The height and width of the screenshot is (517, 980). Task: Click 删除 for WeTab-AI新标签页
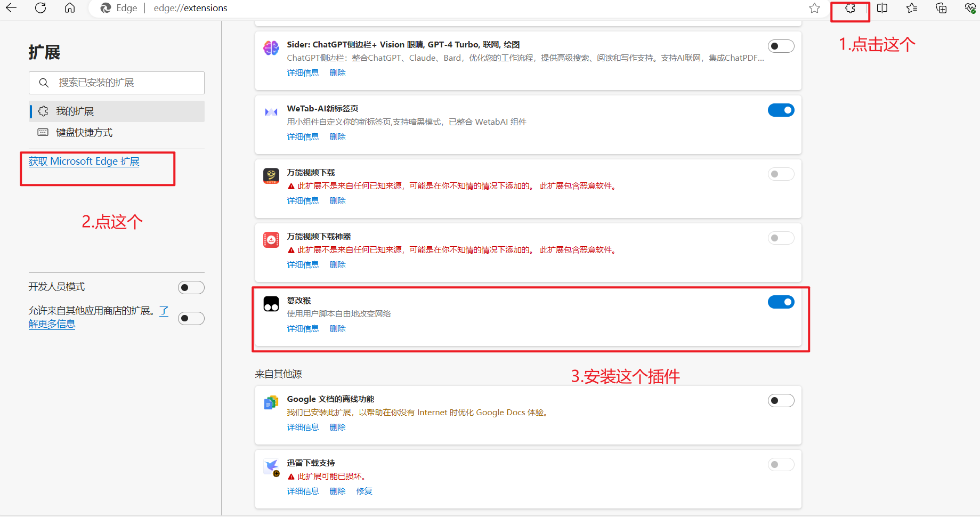click(x=337, y=137)
